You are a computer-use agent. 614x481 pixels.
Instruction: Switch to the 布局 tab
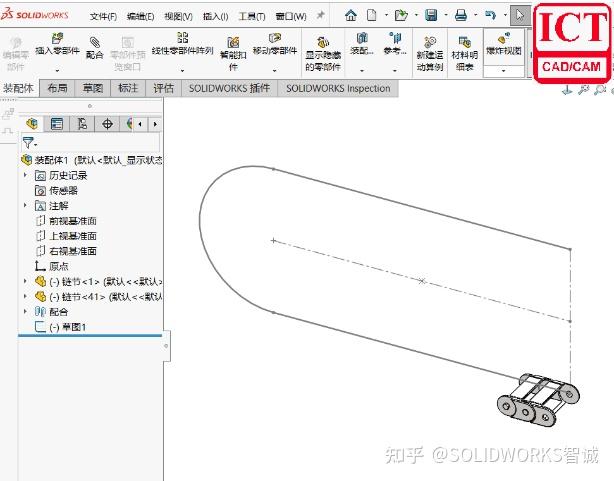tap(58, 88)
